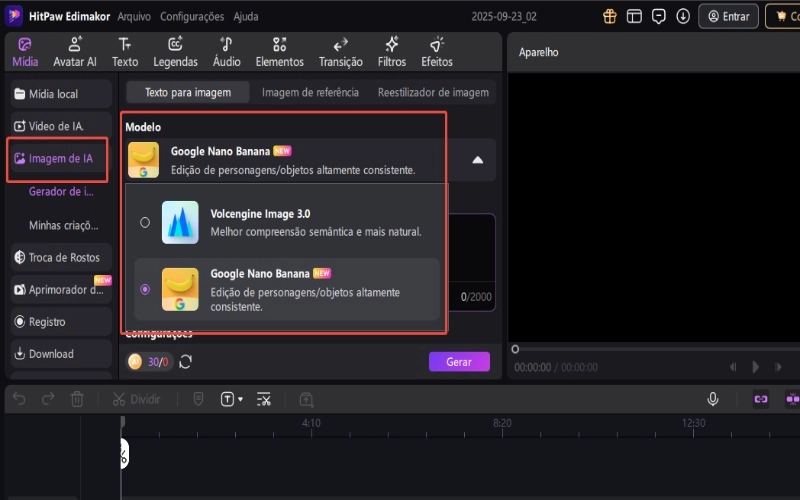Open the text tool dropdown in timeline toolbar
This screenshot has width=800, height=500.
click(x=230, y=399)
